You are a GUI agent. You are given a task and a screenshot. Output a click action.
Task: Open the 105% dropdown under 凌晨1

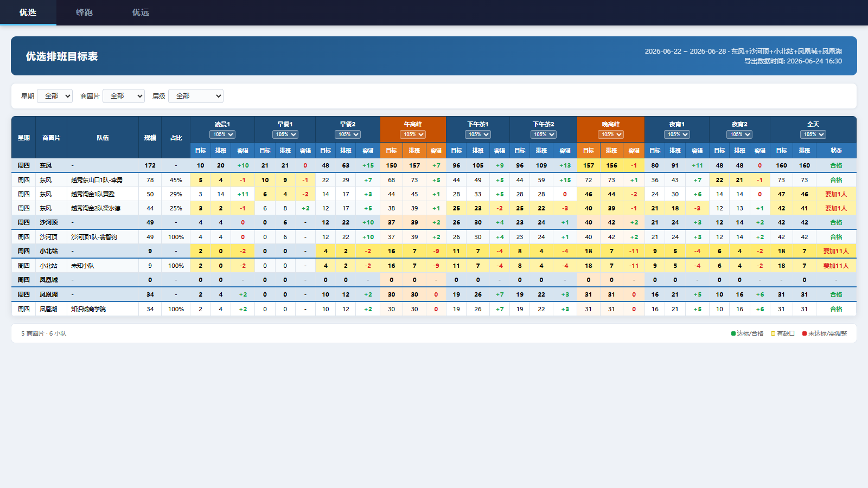click(x=222, y=134)
